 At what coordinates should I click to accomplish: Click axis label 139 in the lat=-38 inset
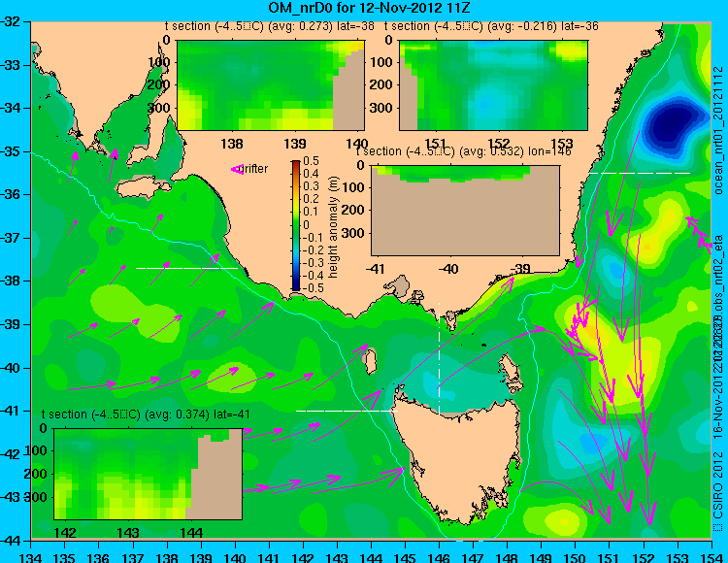[x=295, y=144]
